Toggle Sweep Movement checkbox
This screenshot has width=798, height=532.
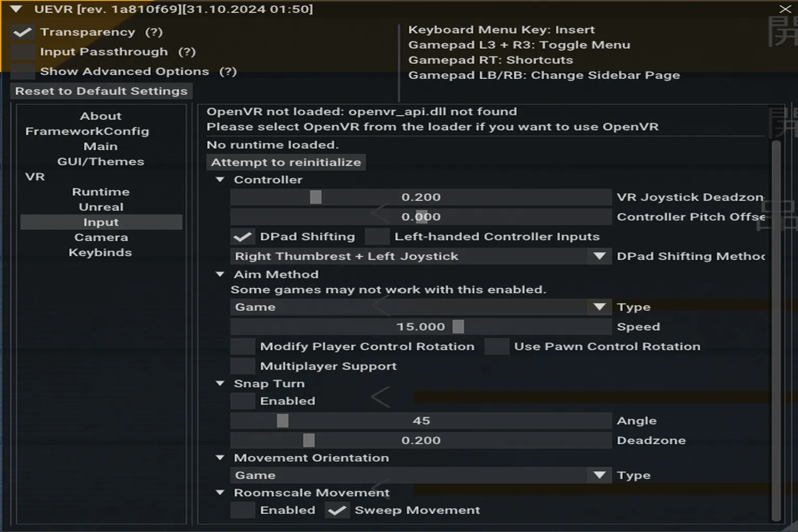[x=337, y=511]
